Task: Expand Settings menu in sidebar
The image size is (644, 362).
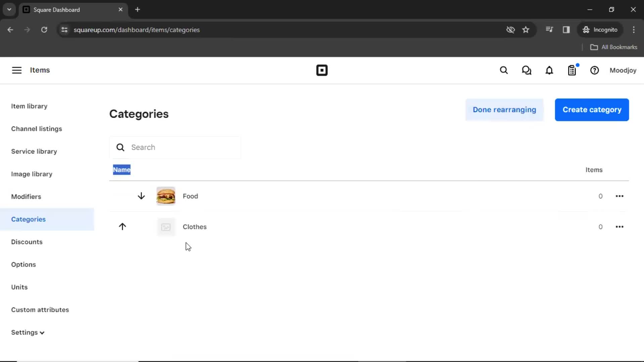Action: tap(28, 333)
